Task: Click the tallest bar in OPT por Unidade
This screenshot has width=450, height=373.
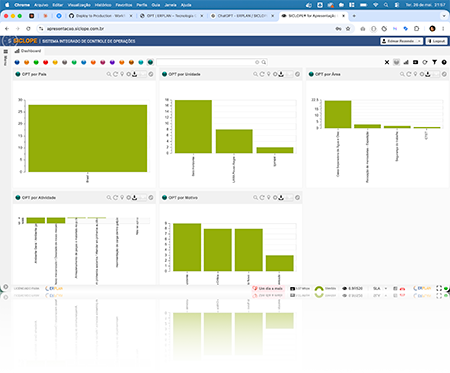Action: [x=193, y=127]
